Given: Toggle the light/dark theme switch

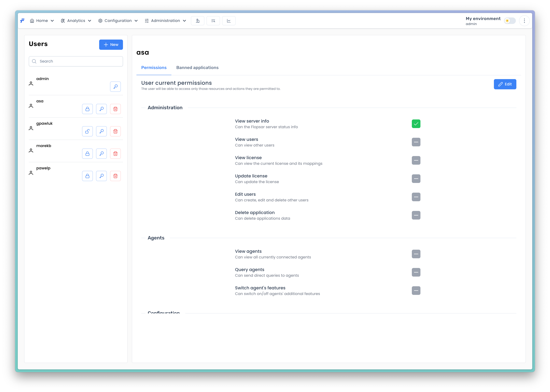Looking at the screenshot, I should 510,21.
